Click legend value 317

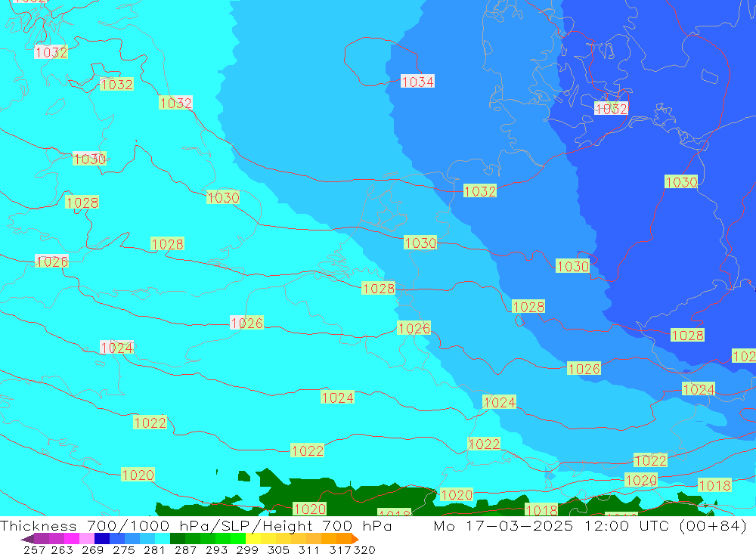[x=340, y=549]
